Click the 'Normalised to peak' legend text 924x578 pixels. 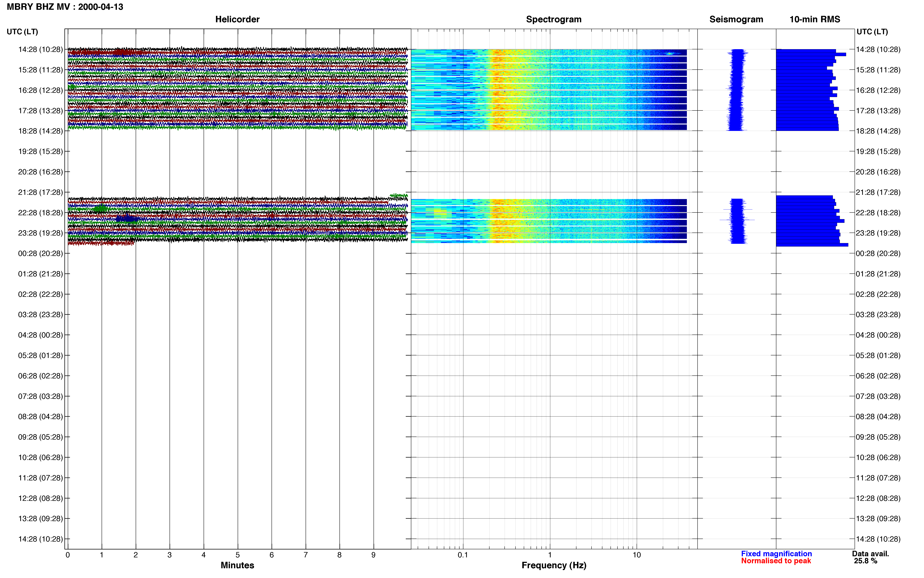pos(776,561)
